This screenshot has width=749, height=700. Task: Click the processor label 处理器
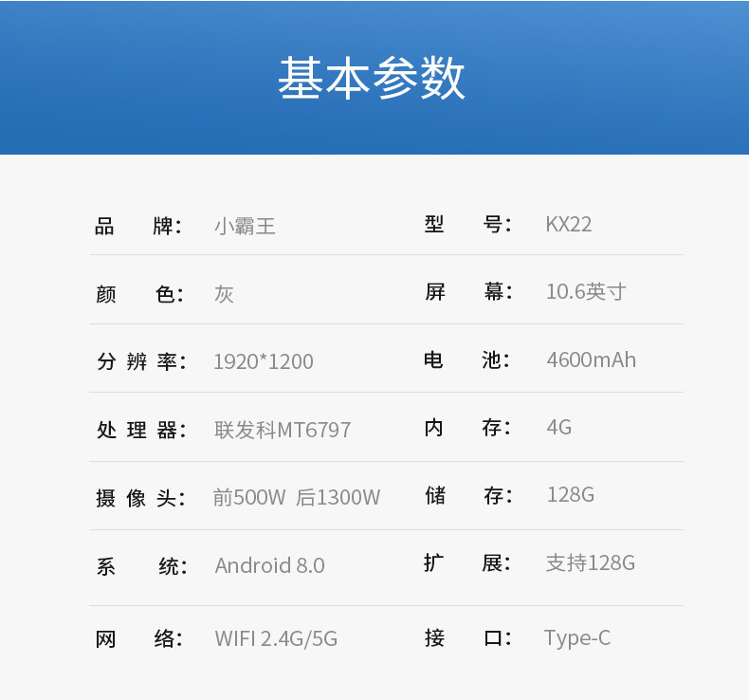(x=141, y=430)
